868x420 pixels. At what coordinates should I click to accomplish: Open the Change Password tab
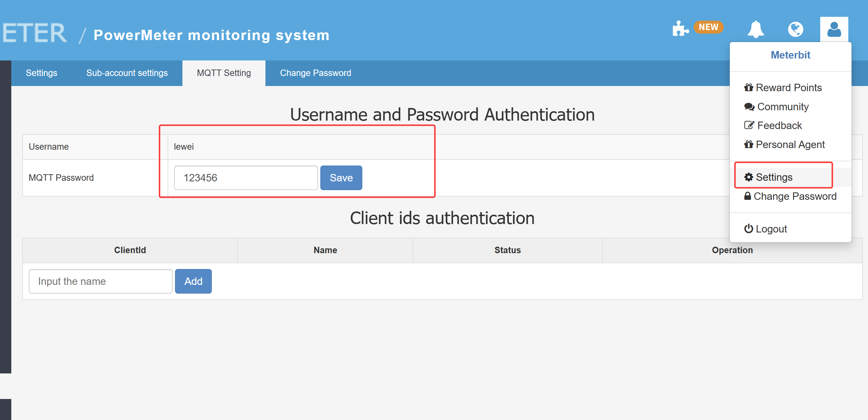(x=315, y=73)
